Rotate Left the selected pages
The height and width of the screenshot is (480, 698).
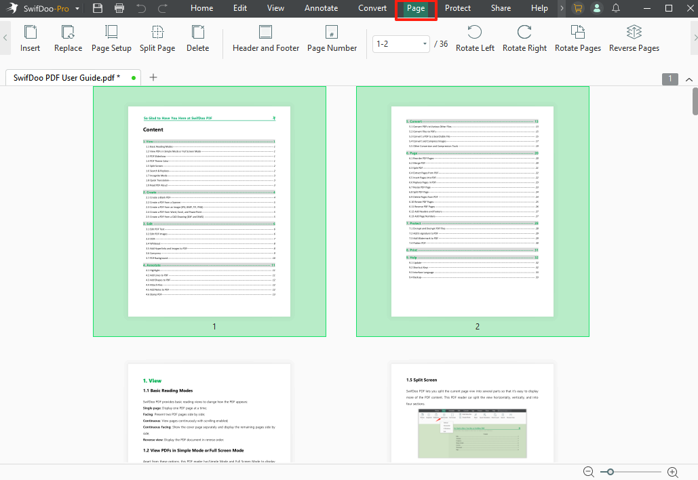pos(475,38)
